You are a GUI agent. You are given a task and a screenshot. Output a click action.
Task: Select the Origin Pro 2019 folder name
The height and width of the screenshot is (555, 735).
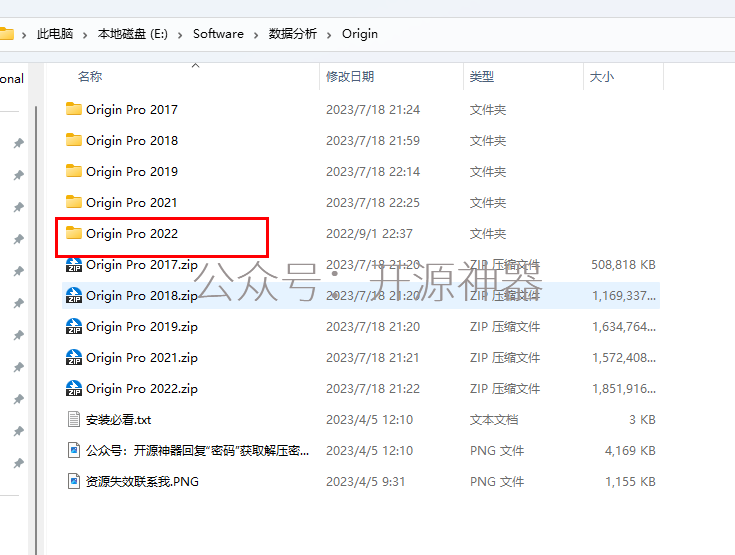(132, 171)
